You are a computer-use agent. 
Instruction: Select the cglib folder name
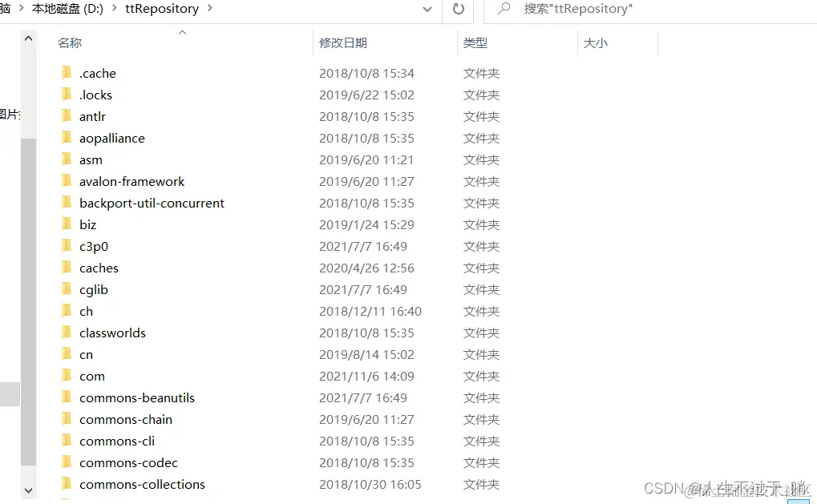point(94,289)
